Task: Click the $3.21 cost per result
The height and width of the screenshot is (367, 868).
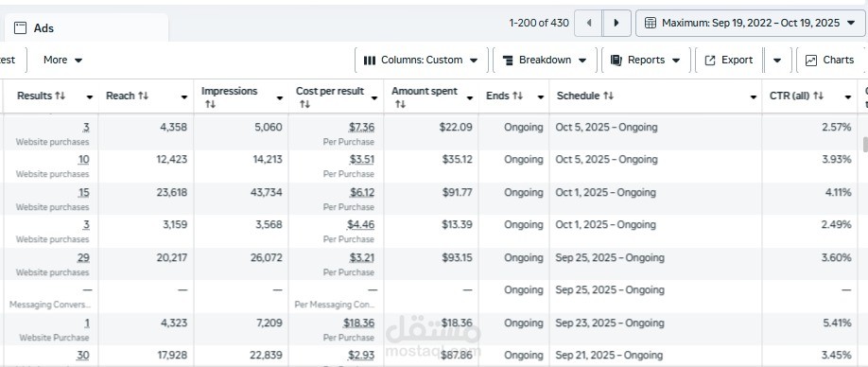Action: click(361, 257)
